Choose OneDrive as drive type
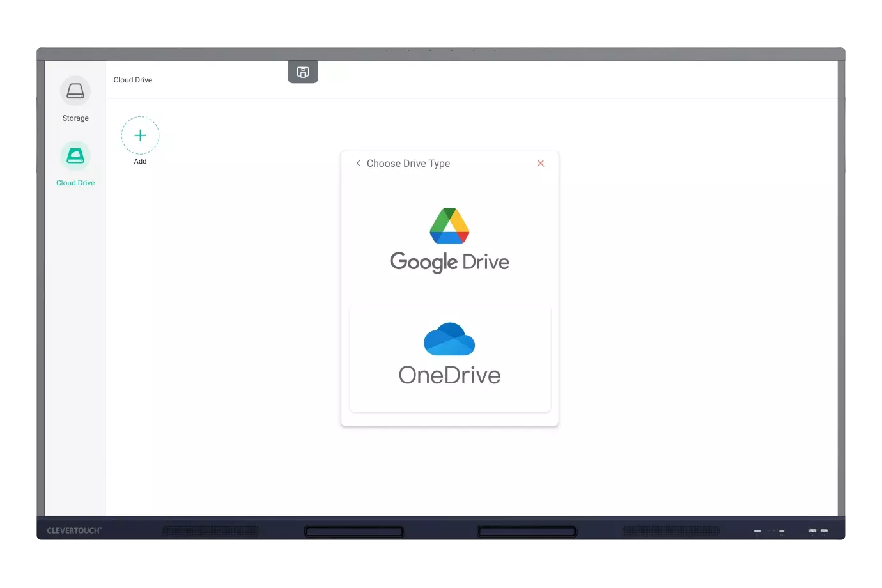This screenshot has width=882, height=588. click(x=450, y=357)
